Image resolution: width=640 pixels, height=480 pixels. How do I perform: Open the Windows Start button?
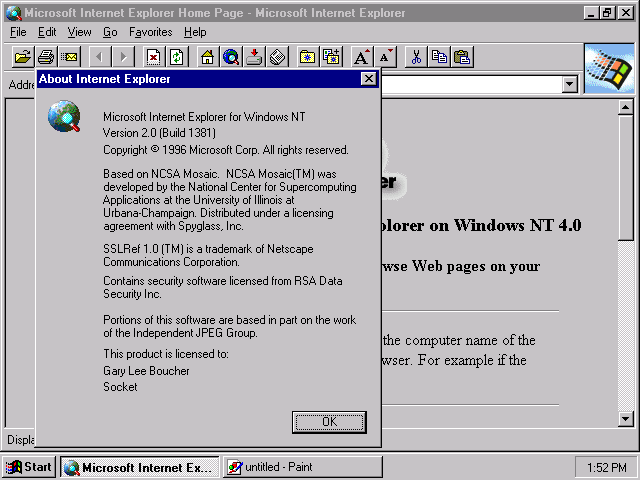(29, 467)
